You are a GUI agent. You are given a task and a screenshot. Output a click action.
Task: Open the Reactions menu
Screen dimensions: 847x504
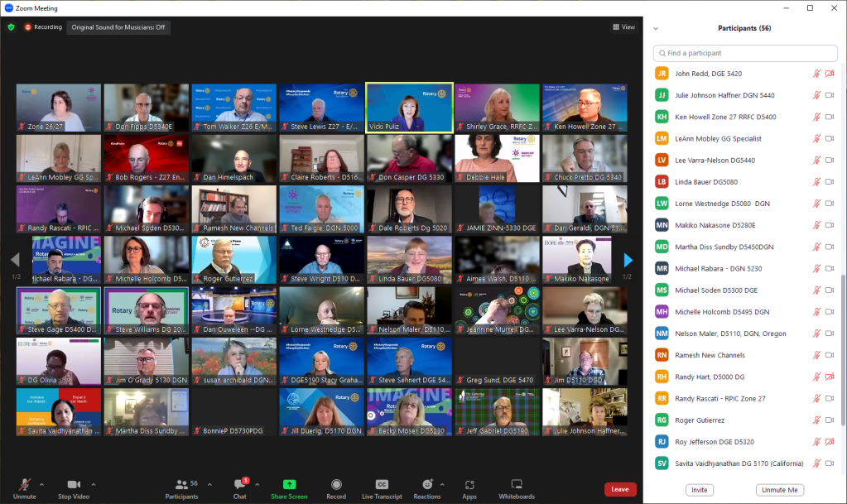click(x=427, y=484)
